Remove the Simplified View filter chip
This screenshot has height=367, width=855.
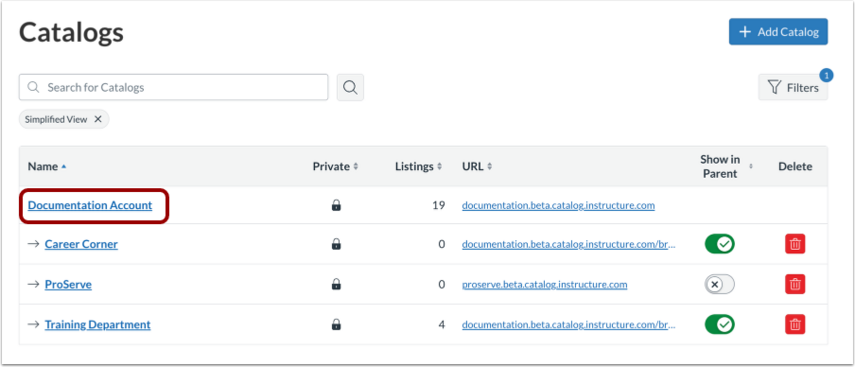pyautogui.click(x=98, y=119)
